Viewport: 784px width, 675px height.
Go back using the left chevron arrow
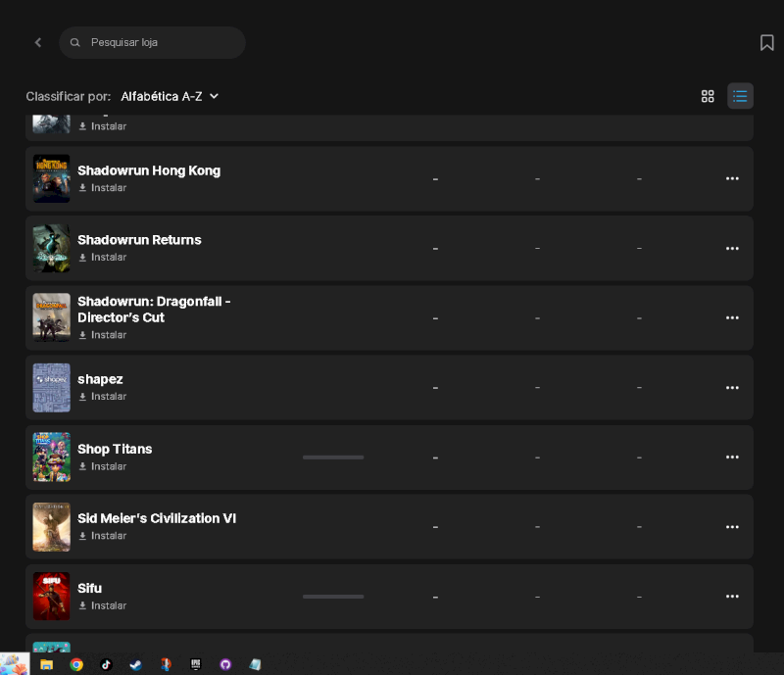pyautogui.click(x=38, y=42)
